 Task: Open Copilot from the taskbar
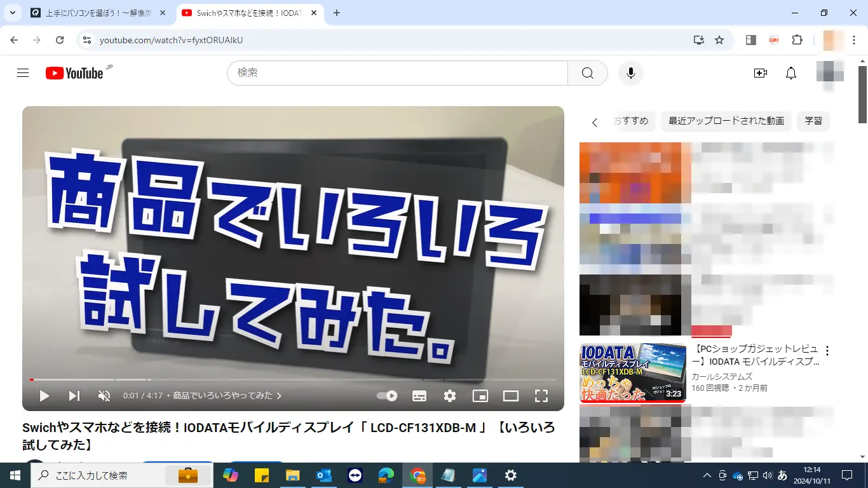(230, 475)
